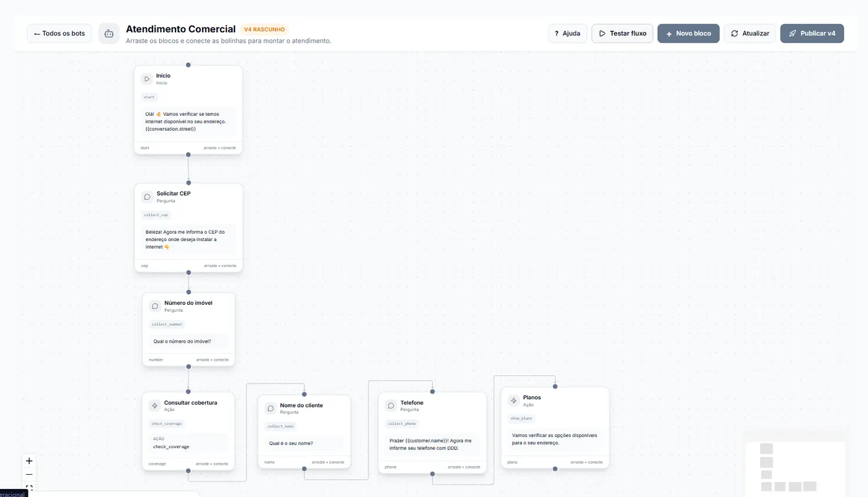The width and height of the screenshot is (868, 497).
Task: Select the Início block title
Action: click(x=163, y=76)
